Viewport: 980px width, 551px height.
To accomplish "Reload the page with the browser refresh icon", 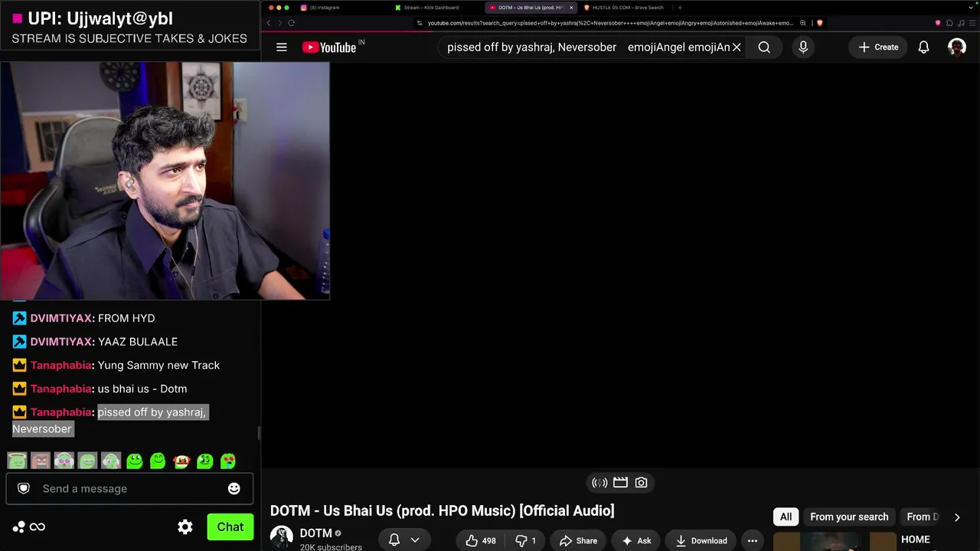I will click(x=291, y=23).
